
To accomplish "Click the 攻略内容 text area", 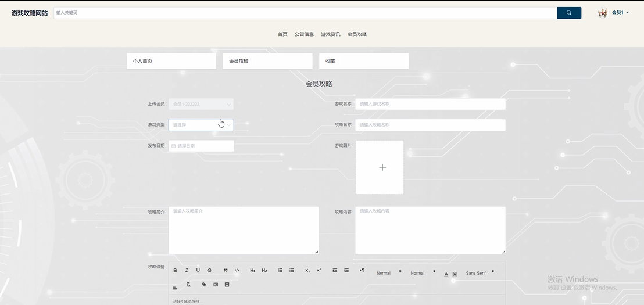I will tap(431, 230).
